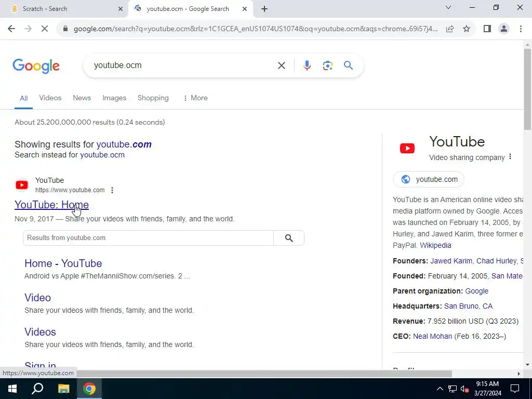Click the horizontal scrollbar right arrow
532x399 pixels.
click(519, 374)
